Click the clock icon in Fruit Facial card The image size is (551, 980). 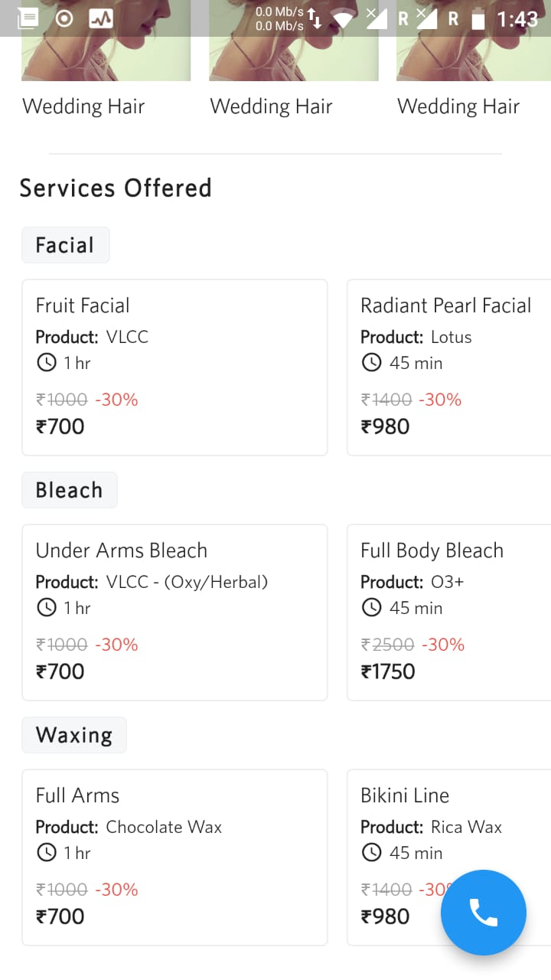(x=47, y=363)
